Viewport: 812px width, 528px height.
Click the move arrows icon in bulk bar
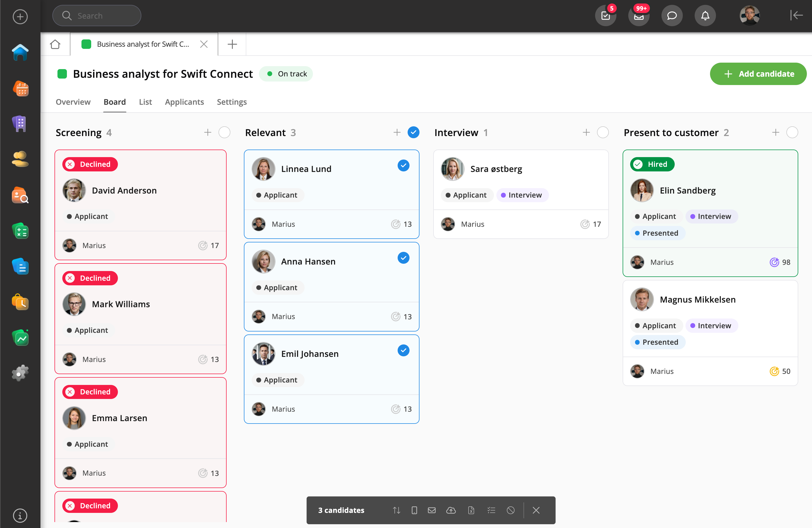(397, 510)
